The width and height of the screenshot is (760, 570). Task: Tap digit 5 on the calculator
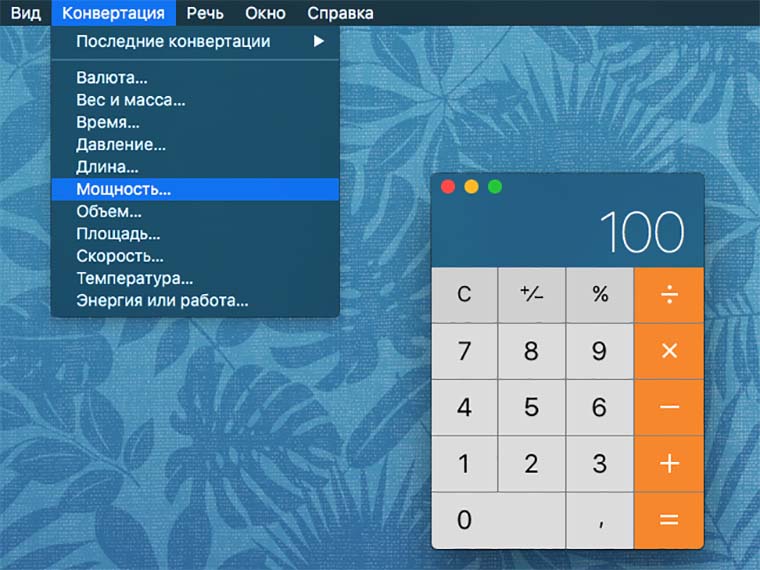[532, 407]
